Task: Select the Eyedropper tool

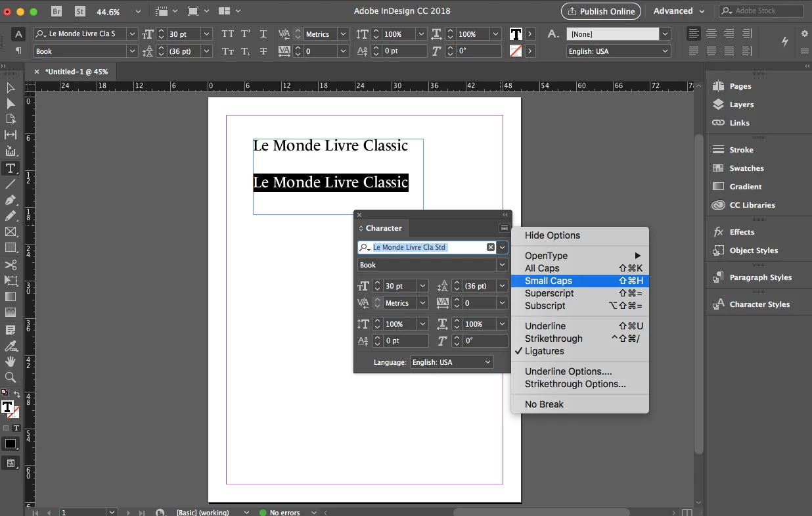Action: [x=11, y=346]
